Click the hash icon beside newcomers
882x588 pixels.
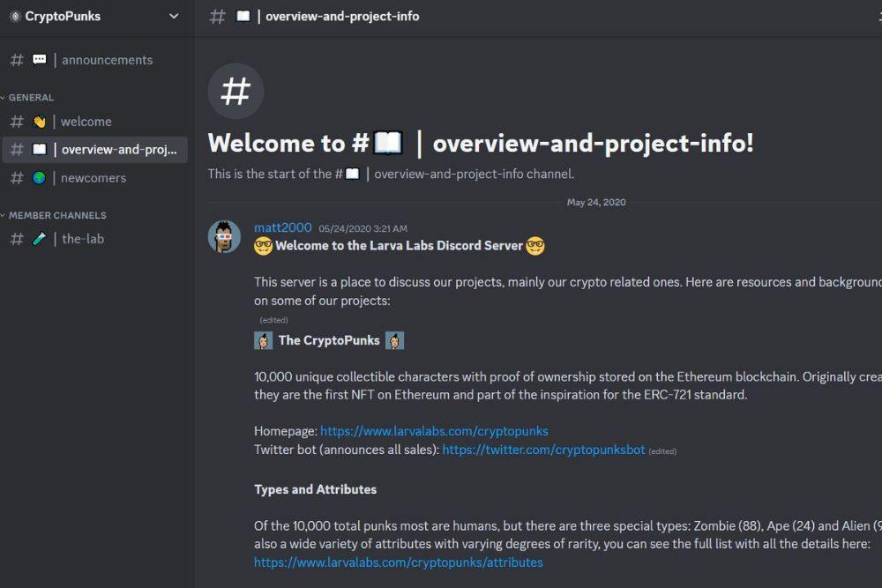coord(17,178)
